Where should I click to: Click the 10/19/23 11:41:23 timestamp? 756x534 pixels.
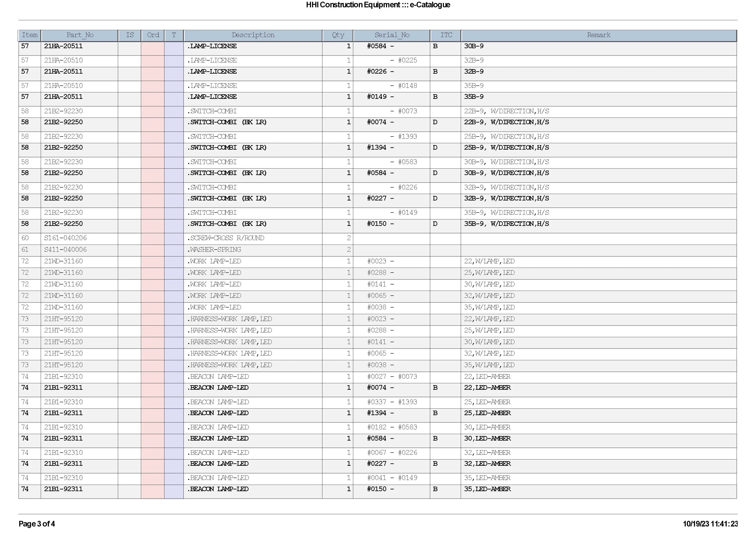710,524
